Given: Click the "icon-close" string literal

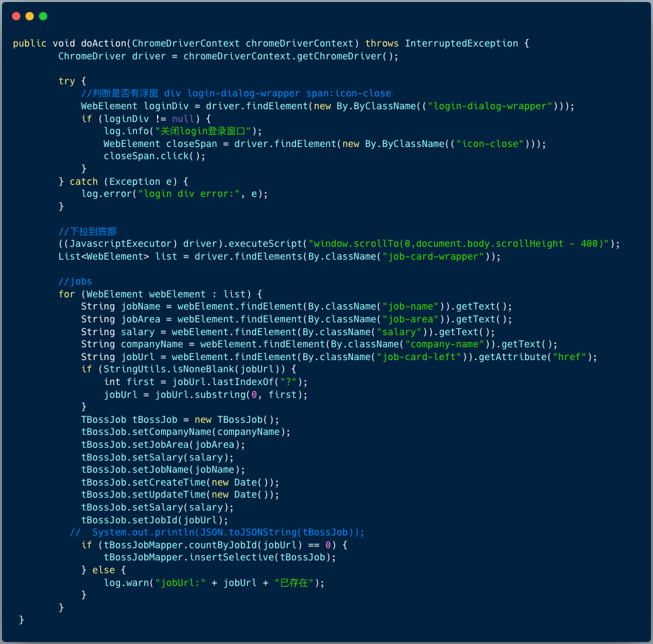Looking at the screenshot, I should pos(490,144).
